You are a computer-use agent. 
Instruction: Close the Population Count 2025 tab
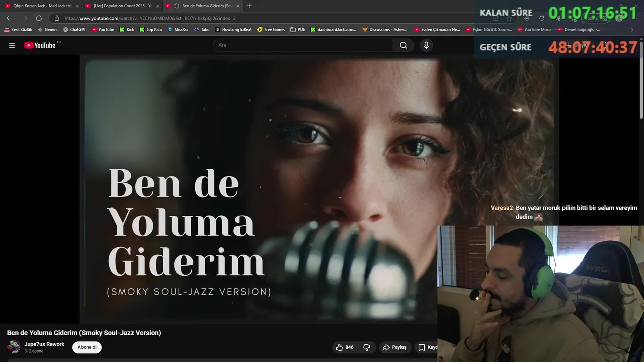tap(157, 6)
